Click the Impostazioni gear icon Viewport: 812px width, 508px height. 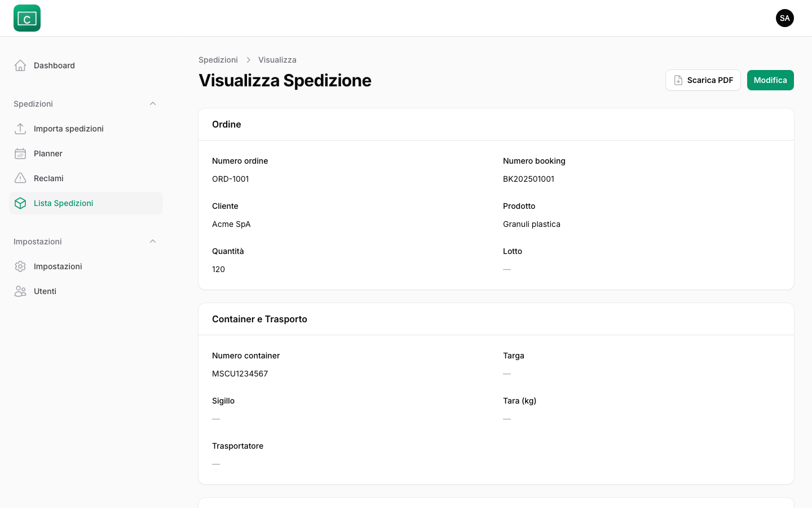(20, 266)
